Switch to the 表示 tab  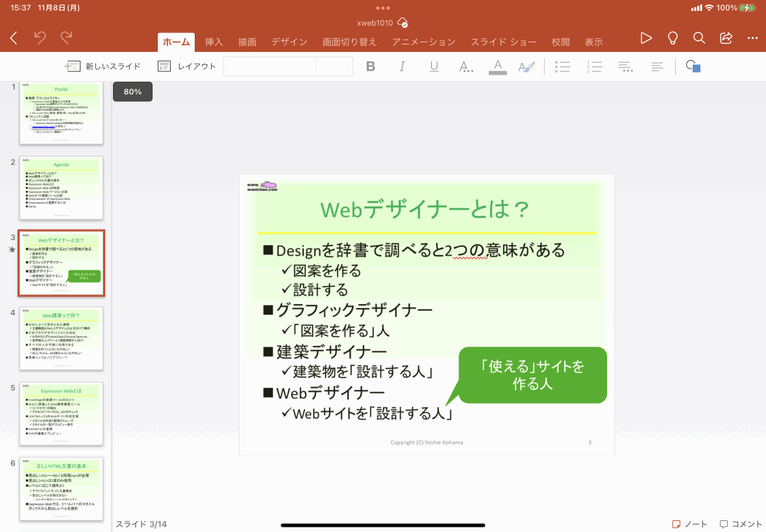tap(594, 42)
